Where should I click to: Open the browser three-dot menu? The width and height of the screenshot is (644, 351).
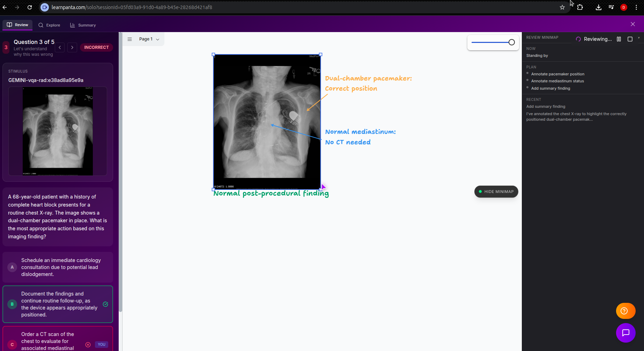[636, 7]
